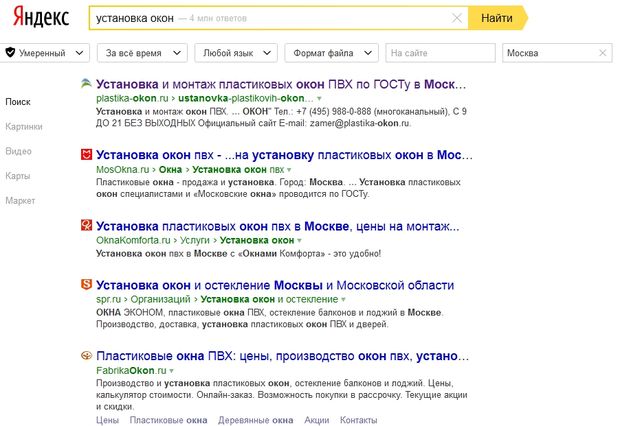Open the Контакты sitelink
Image resolution: width=620 pixels, height=426 pixels.
(x=359, y=420)
